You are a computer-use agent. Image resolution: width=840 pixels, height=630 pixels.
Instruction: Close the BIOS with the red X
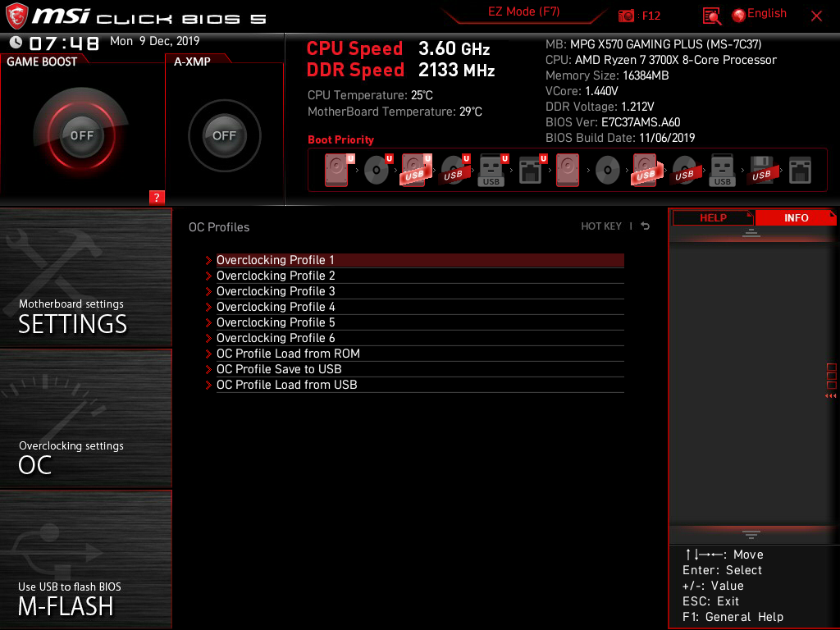pos(816,16)
